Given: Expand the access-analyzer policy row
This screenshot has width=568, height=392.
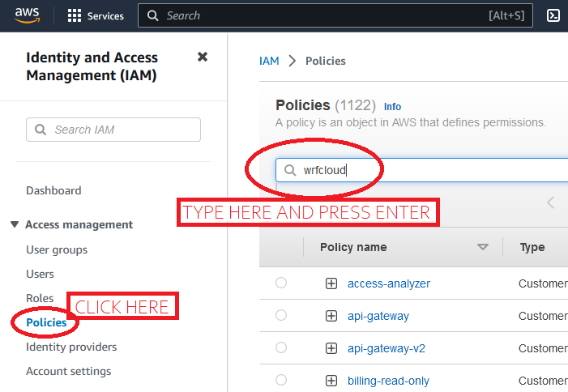Looking at the screenshot, I should point(331,283).
